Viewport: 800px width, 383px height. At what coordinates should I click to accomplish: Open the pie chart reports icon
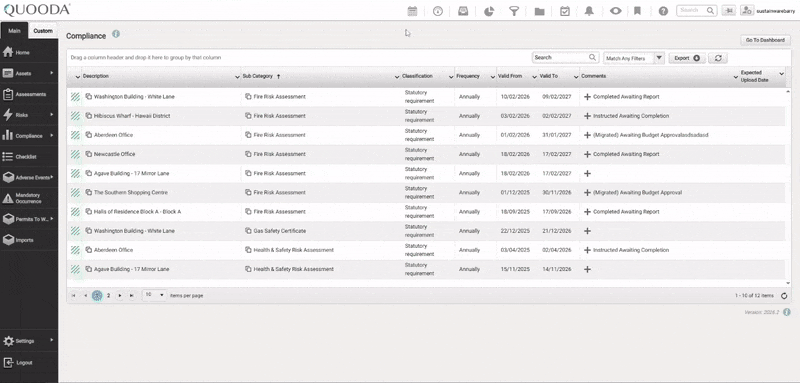[x=489, y=11]
